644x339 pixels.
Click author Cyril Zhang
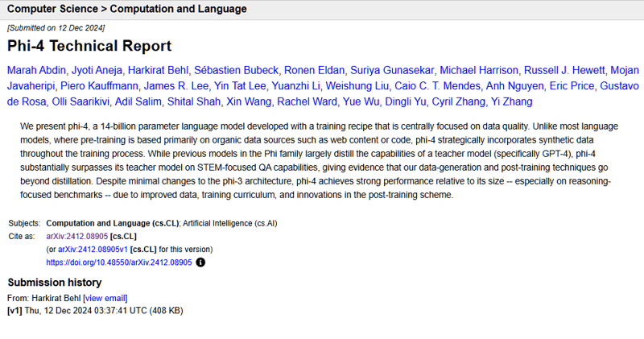458,101
